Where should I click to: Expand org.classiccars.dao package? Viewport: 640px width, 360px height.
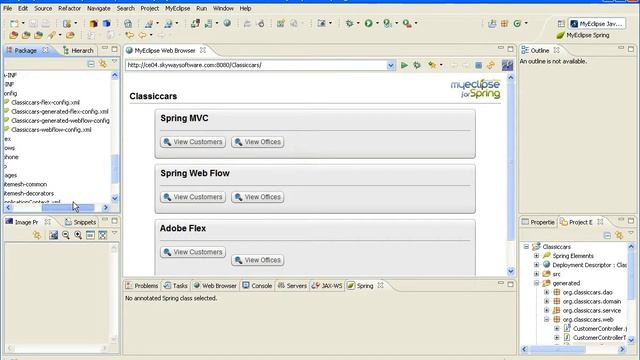click(x=547, y=292)
